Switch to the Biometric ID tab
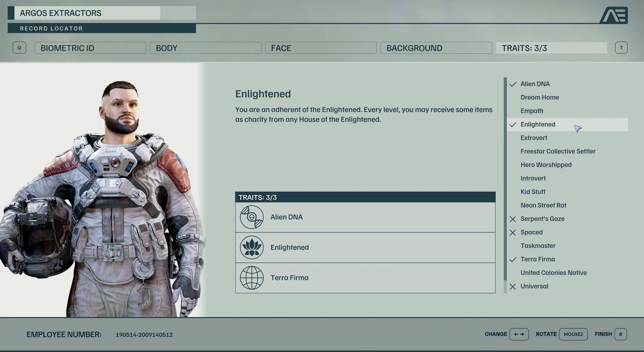 click(x=90, y=48)
